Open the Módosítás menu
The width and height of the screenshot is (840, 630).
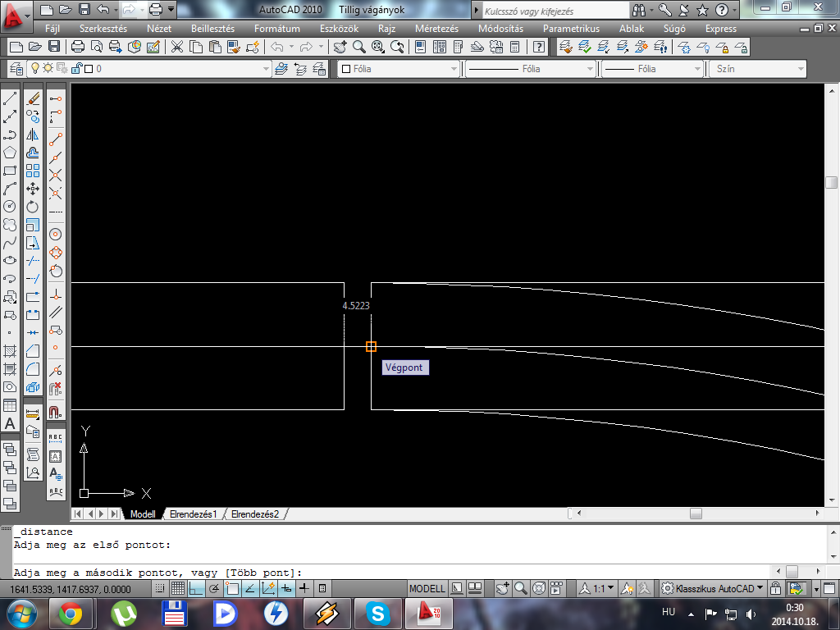(500, 29)
